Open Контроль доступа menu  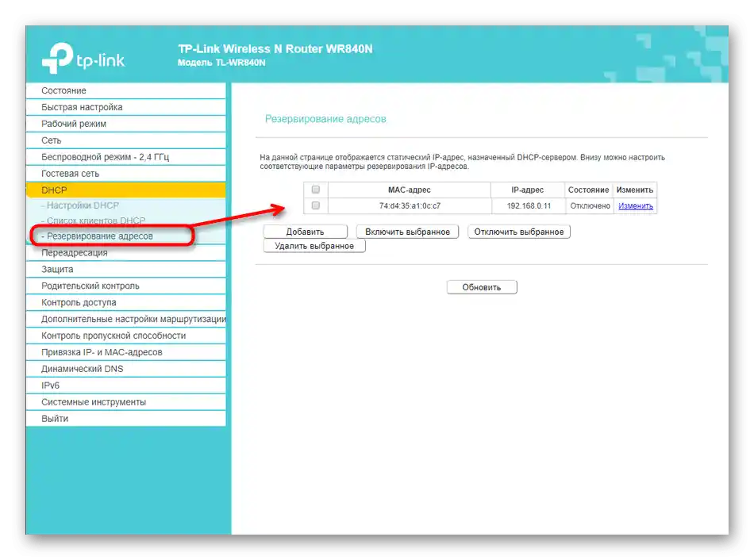click(126, 302)
